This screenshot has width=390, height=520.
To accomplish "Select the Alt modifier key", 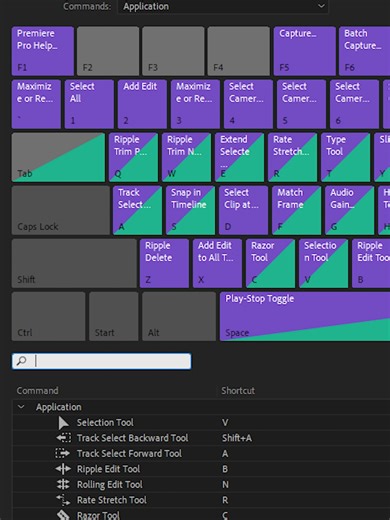I will [179, 316].
